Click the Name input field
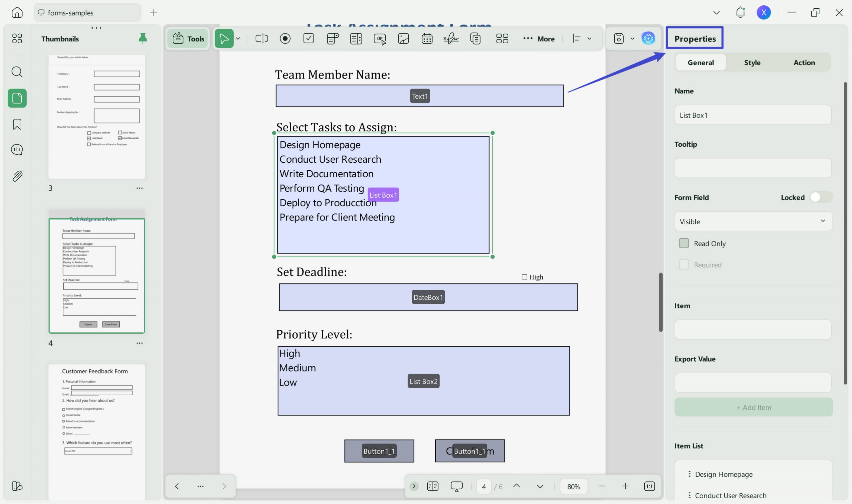Screen dimensions: 852x504 click(x=753, y=115)
